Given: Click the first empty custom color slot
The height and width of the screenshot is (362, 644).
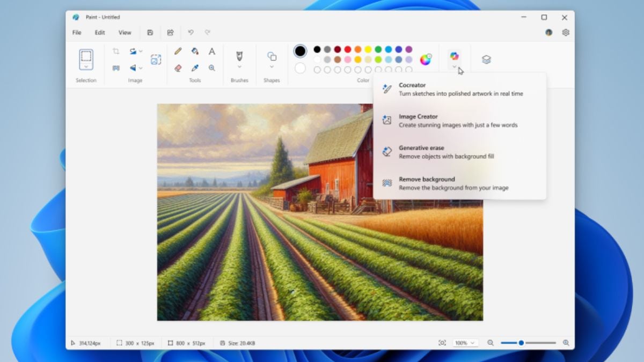Looking at the screenshot, I should pyautogui.click(x=317, y=70).
